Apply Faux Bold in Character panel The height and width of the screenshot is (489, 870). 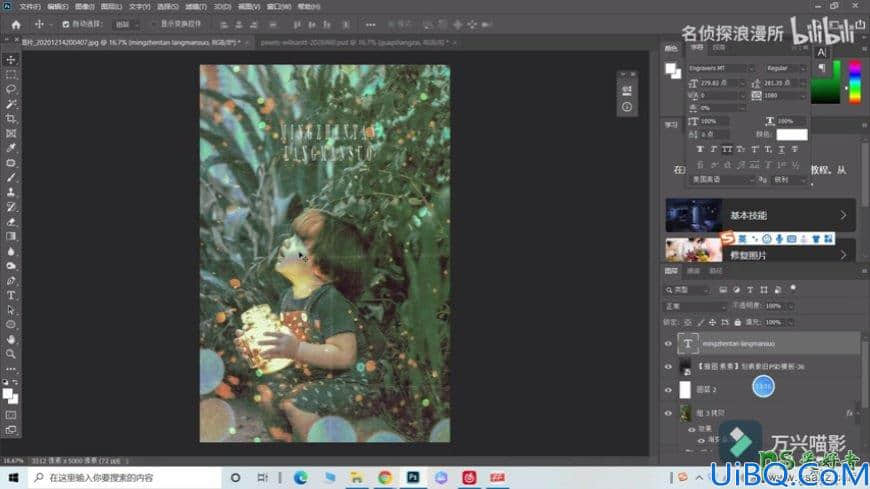point(700,149)
